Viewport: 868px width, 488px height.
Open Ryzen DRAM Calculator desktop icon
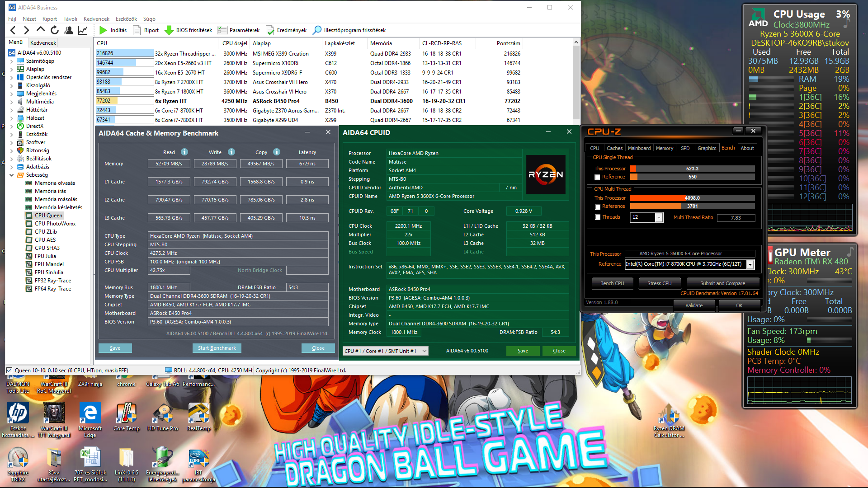[669, 420]
